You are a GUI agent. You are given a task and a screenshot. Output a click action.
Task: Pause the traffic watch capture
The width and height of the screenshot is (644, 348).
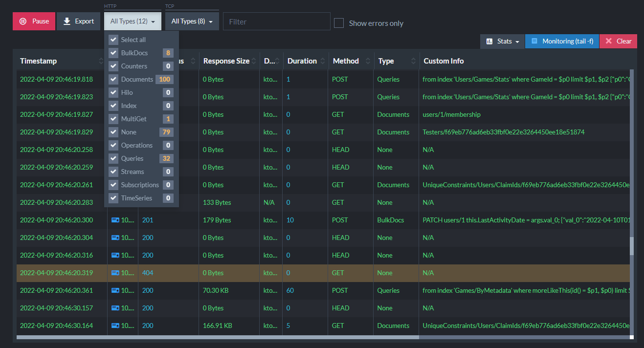click(34, 22)
